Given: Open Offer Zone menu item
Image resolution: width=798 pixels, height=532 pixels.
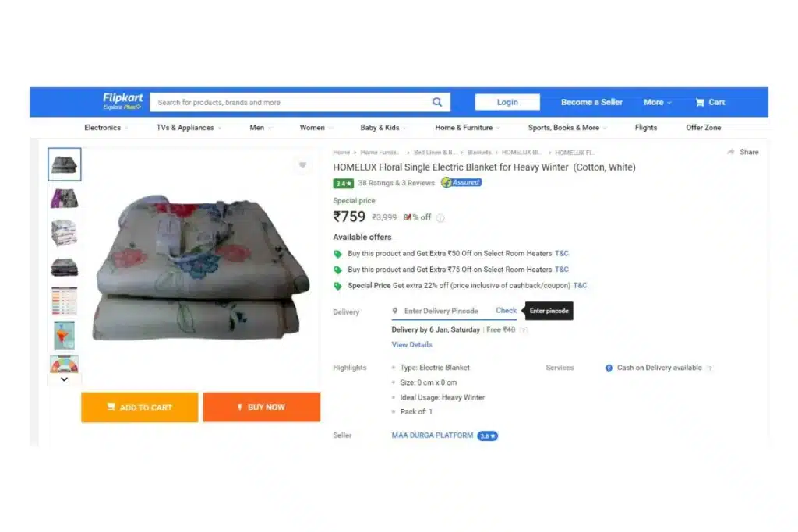Looking at the screenshot, I should click(x=704, y=128).
